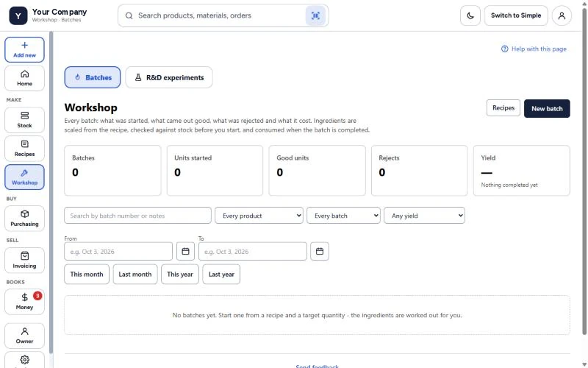This screenshot has width=588, height=368.
Task: Open the Every batch dropdown
Action: click(343, 216)
